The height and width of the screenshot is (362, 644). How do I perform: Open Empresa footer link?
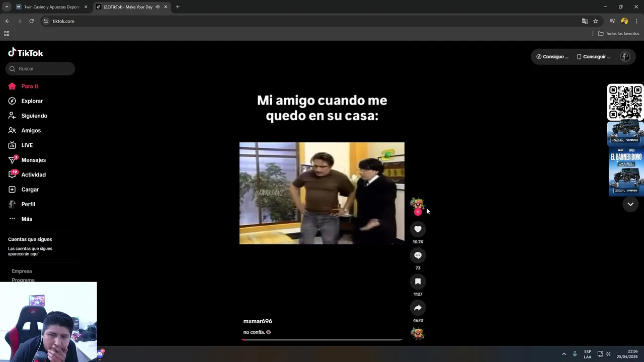click(22, 271)
